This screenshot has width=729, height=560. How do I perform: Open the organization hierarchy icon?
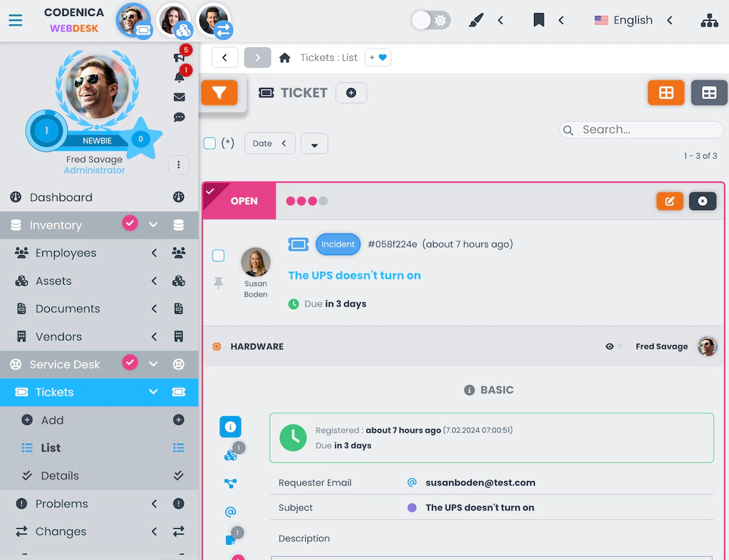click(709, 20)
